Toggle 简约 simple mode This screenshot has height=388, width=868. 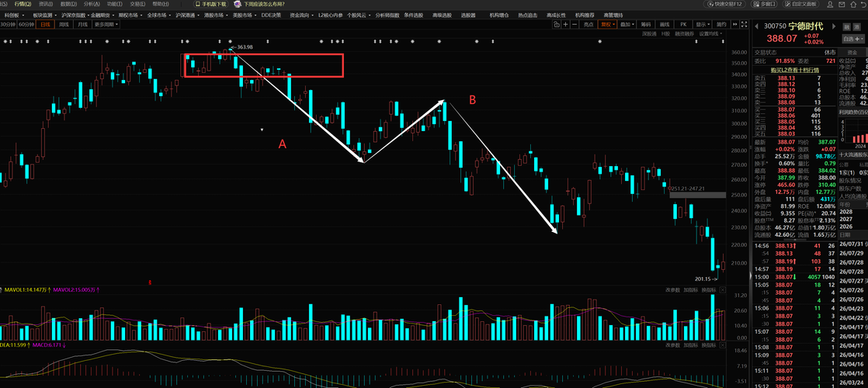(720, 24)
